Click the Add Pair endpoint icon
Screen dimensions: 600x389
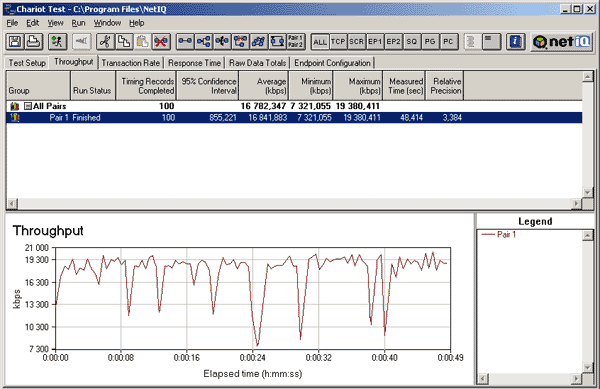185,41
